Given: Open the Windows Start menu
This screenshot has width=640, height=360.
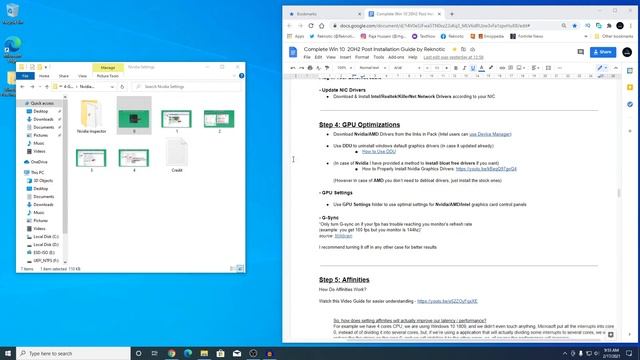Looking at the screenshot, I should (8, 353).
